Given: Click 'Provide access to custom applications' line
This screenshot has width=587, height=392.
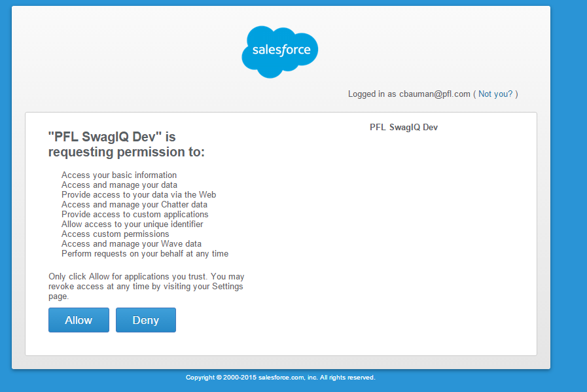Looking at the screenshot, I should 135,214.
